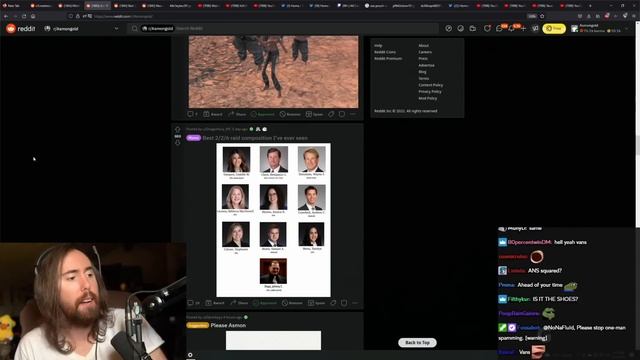Remove the desert image post
Viewport: 640px width, 360px height.
tap(290, 114)
